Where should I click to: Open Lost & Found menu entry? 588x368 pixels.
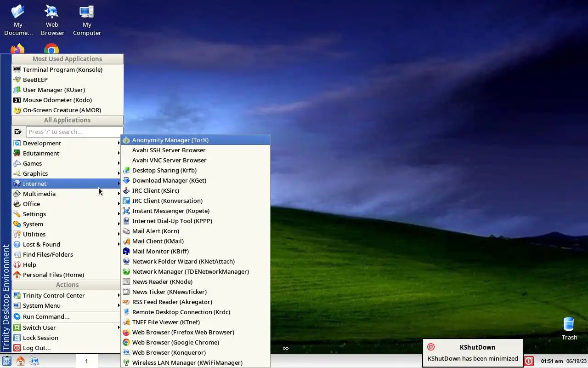(x=67, y=244)
